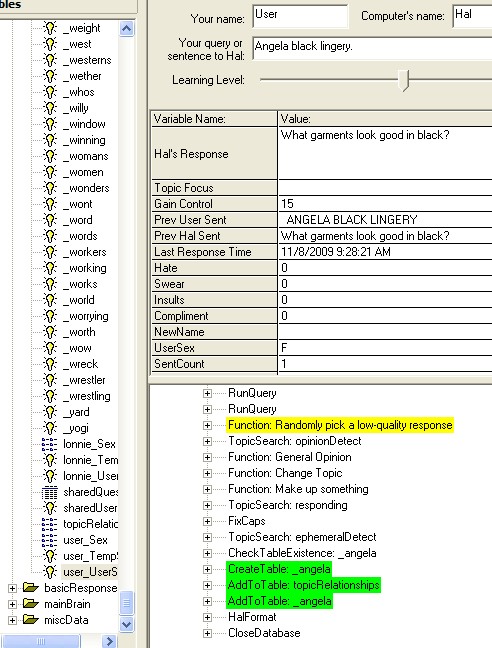Click the mainBrain folder icon
492x648 pixels.
pyautogui.click(x=31, y=604)
